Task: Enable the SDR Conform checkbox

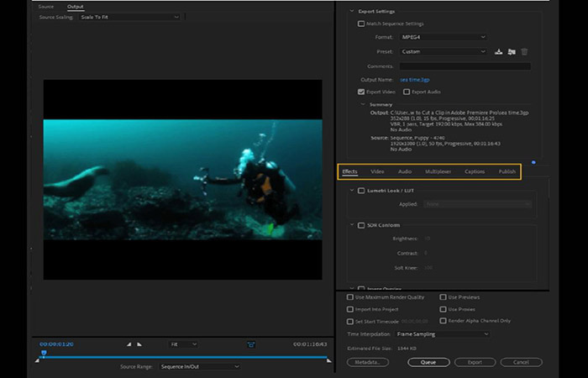Action: point(361,225)
